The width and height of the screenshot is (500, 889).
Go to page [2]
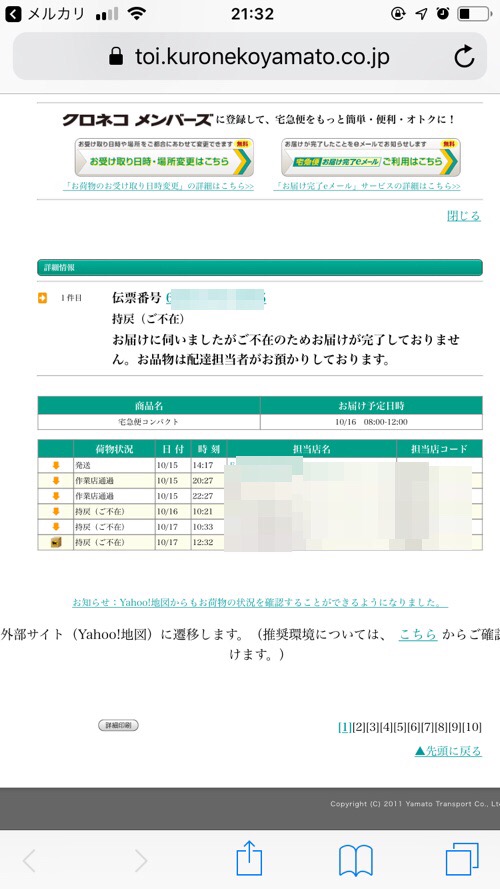(x=358, y=727)
